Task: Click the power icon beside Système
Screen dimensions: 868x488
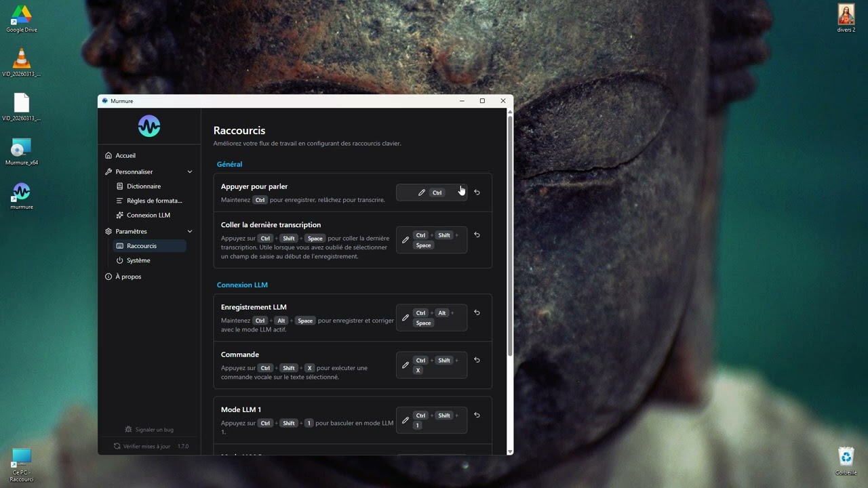Action: point(120,260)
